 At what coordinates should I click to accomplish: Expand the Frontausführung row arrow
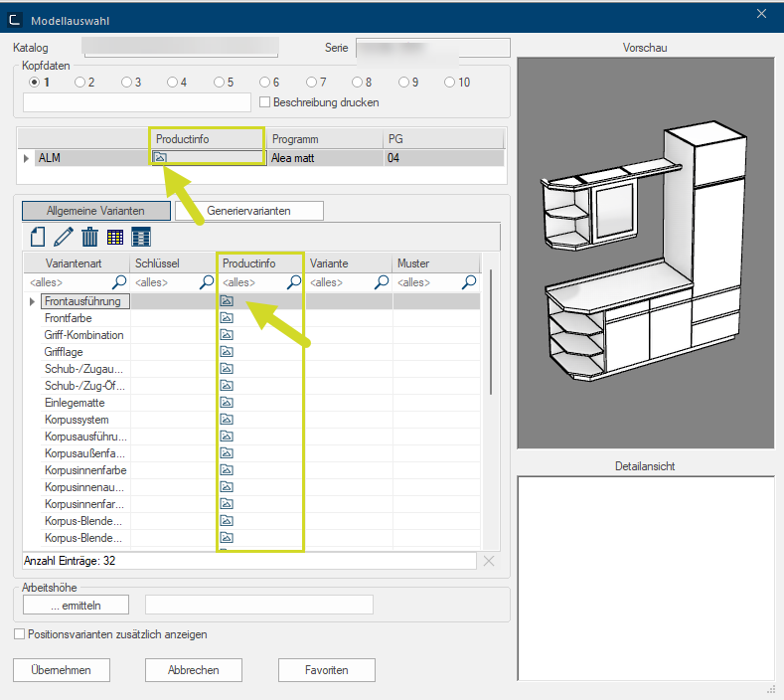[x=32, y=301]
